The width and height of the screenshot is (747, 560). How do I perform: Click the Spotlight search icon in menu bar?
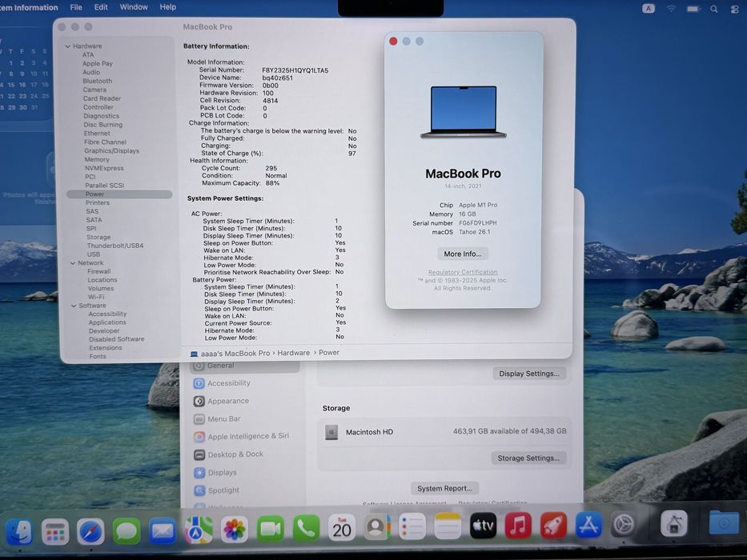pyautogui.click(x=713, y=9)
